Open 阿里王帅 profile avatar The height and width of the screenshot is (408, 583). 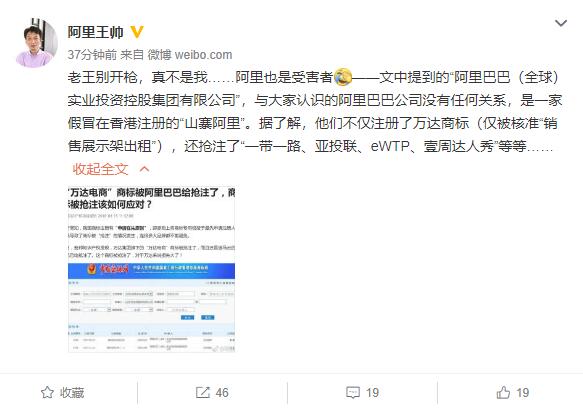point(36,43)
